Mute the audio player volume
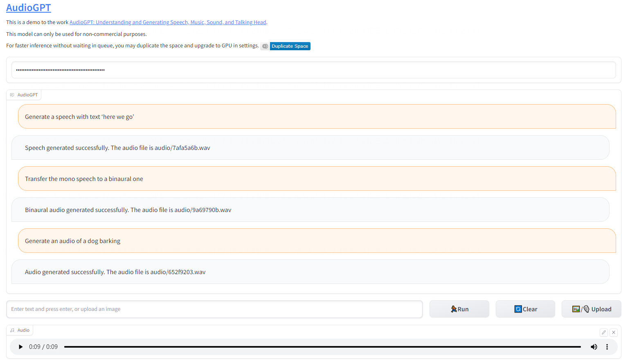Image resolution: width=630 pixels, height=364 pixels. coord(594,347)
